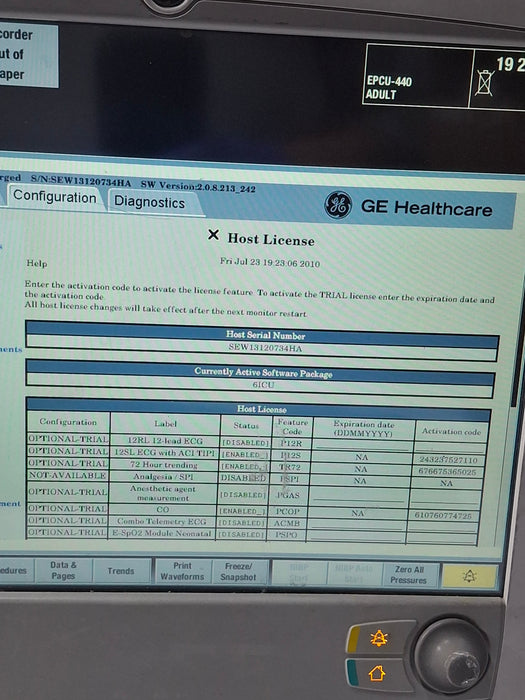Viewport: 525px width, 700px height.
Task: Click the 12RL 12-lead ECG label
Action: click(165, 440)
